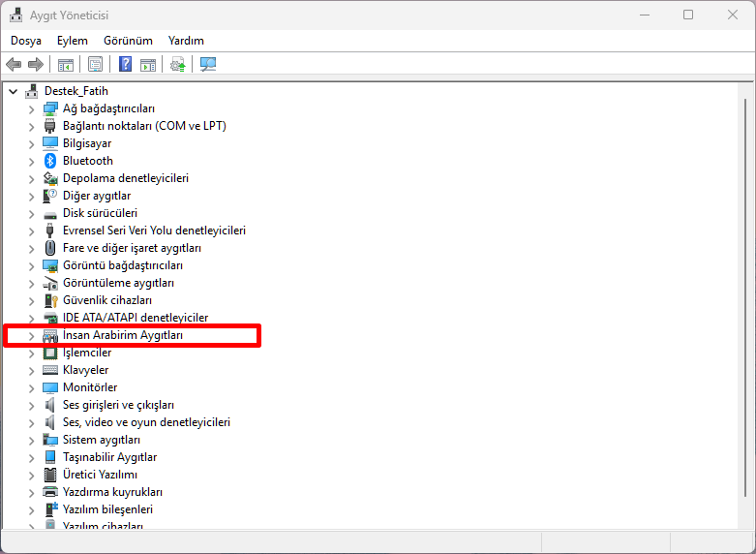756x554 pixels.
Task: Select the Görüntü bağdaştırıcıları label
Action: click(x=123, y=265)
